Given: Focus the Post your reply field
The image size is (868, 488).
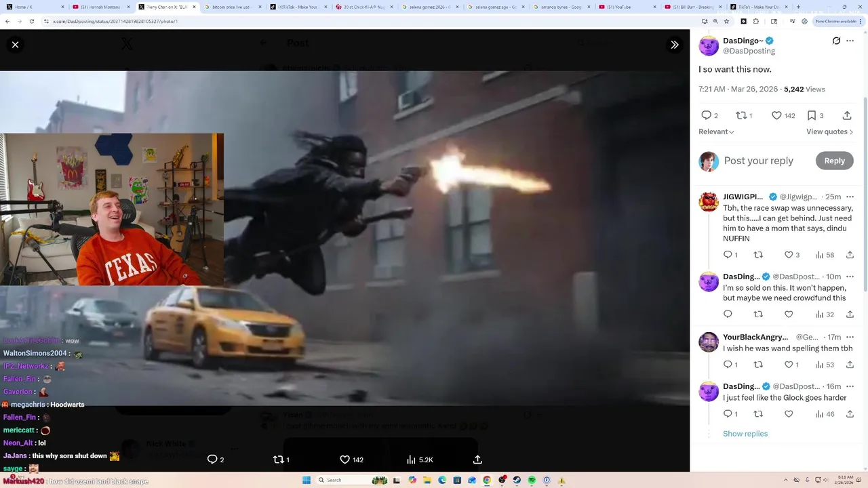Looking at the screenshot, I should pos(758,161).
